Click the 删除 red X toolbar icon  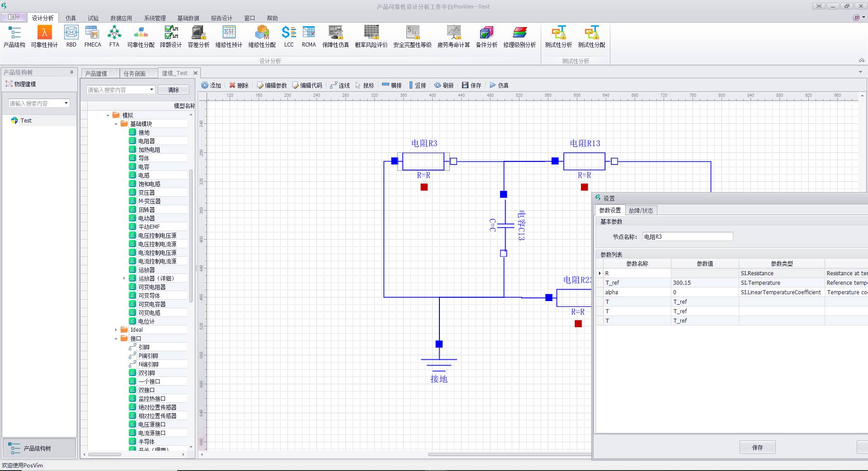pos(232,85)
